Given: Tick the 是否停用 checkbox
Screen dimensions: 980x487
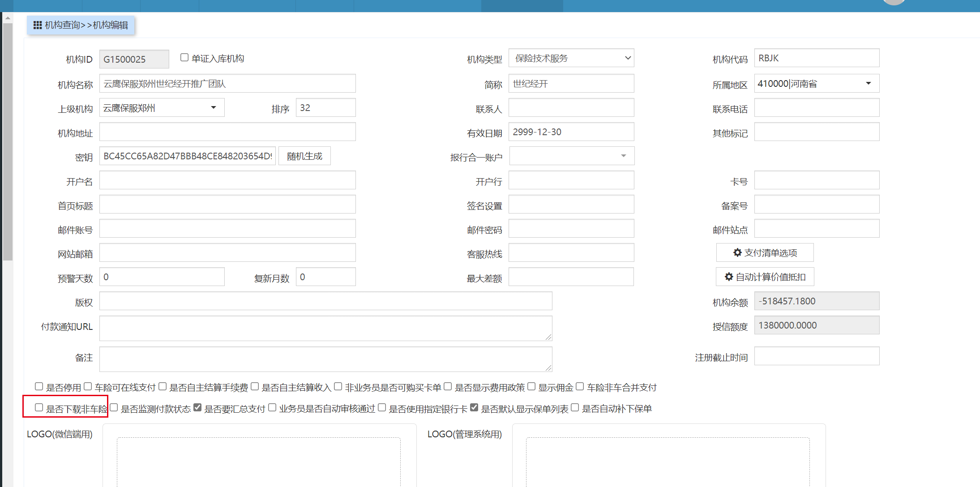Looking at the screenshot, I should pyautogui.click(x=39, y=386).
